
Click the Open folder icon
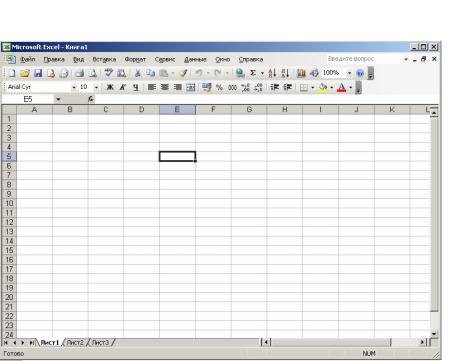25,73
